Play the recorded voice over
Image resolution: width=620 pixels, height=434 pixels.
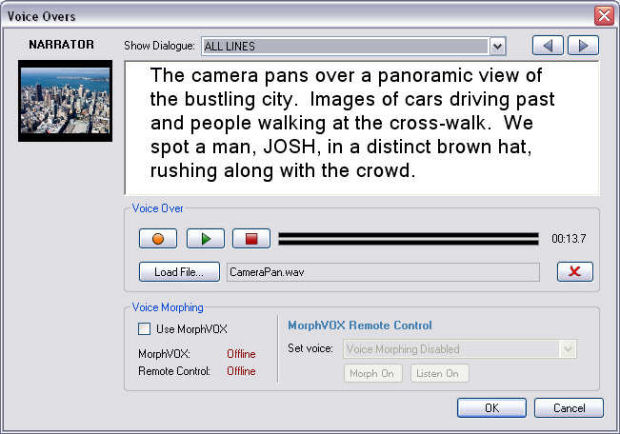pos(205,239)
